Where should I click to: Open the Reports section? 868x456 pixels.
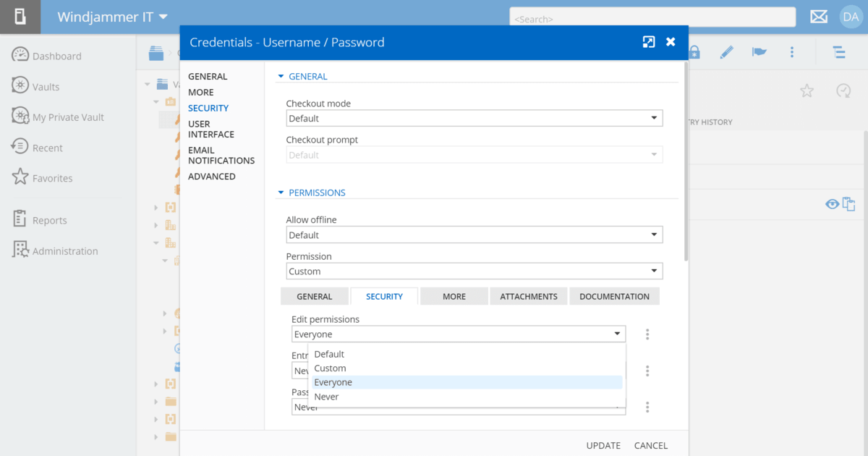tap(40, 220)
